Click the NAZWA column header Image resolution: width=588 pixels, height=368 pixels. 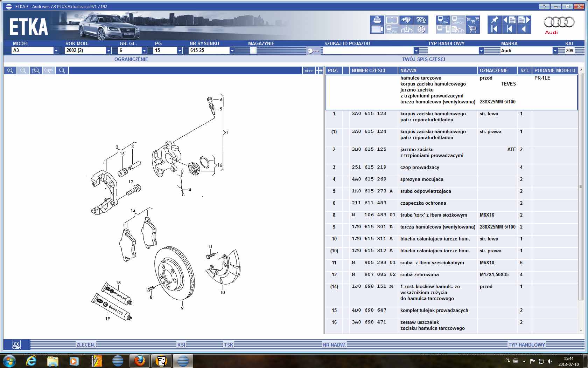437,70
